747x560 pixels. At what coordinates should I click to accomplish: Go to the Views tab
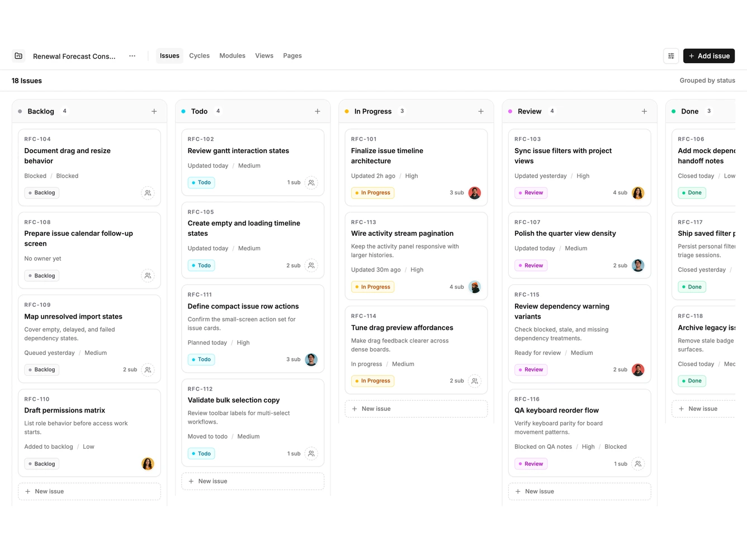[264, 56]
